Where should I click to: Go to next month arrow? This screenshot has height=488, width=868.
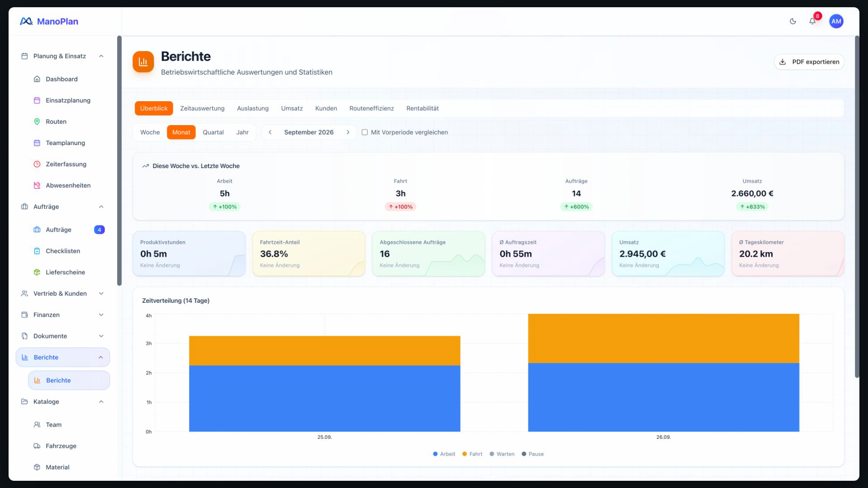(x=348, y=132)
